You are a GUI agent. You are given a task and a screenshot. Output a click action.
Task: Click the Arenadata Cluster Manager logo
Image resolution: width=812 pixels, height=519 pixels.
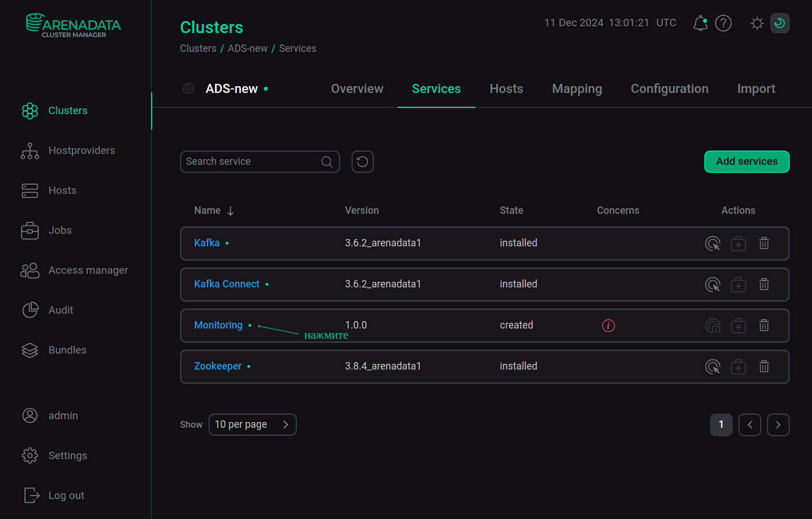(74, 26)
